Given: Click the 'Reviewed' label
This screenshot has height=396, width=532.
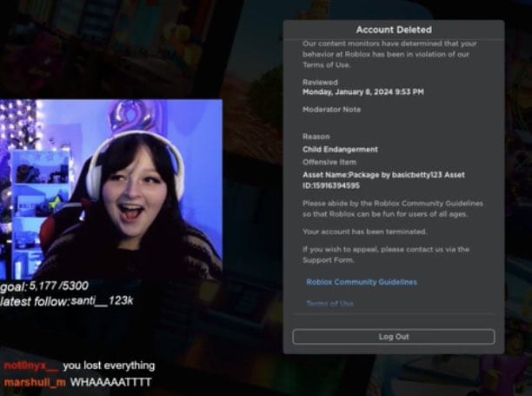Looking at the screenshot, I should 320,82.
